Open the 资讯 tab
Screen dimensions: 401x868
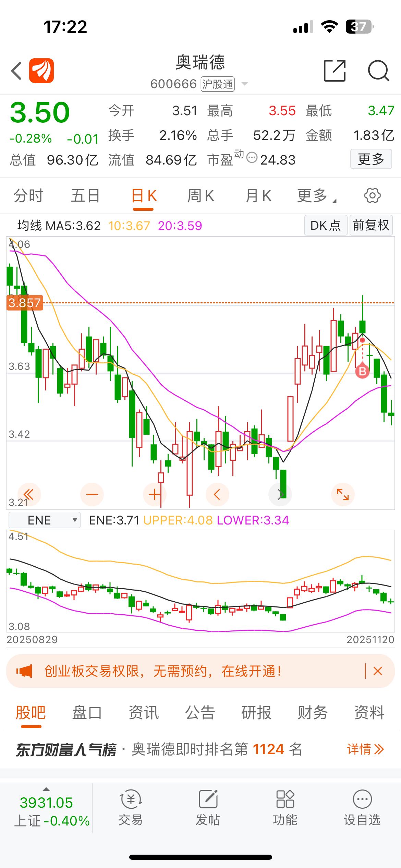(x=144, y=712)
